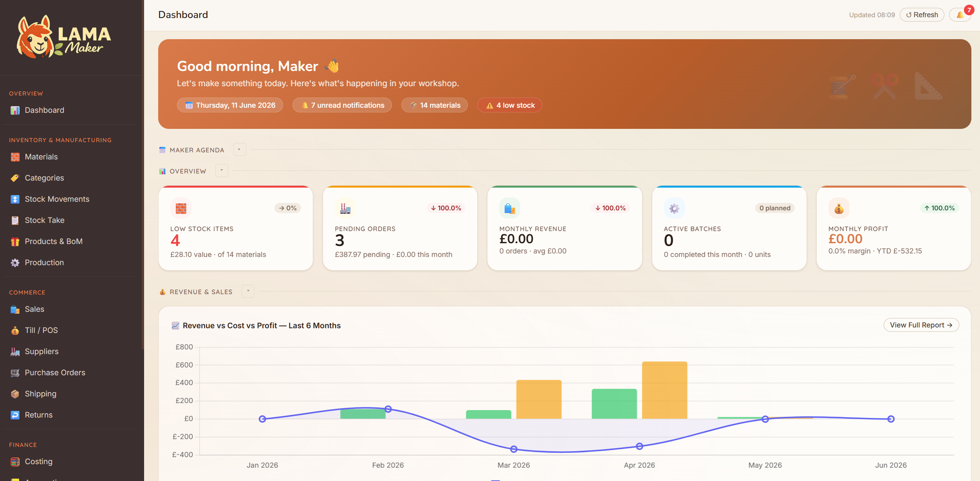
Task: Click the Suppliers factory icon
Action: tap(15, 352)
